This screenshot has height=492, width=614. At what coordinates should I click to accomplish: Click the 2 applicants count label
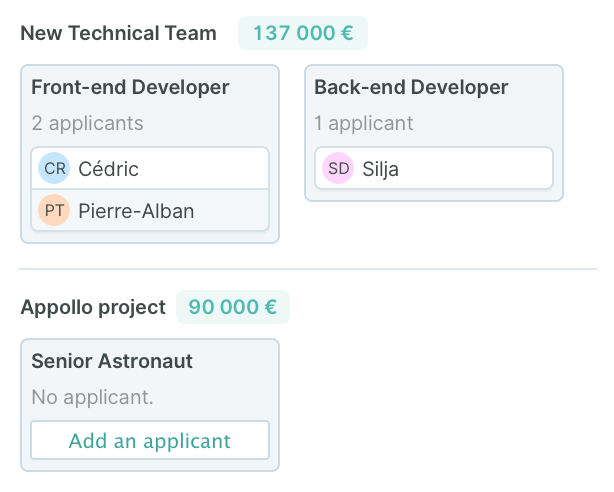coord(87,123)
